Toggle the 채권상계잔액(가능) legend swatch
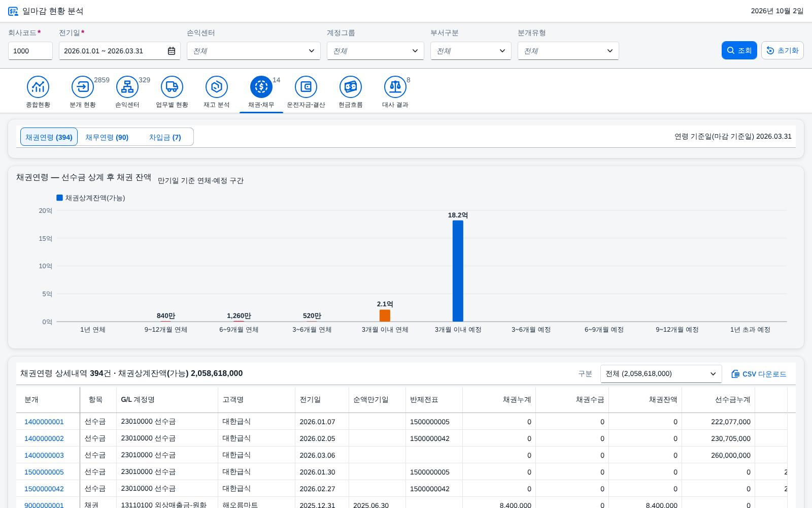 59,198
